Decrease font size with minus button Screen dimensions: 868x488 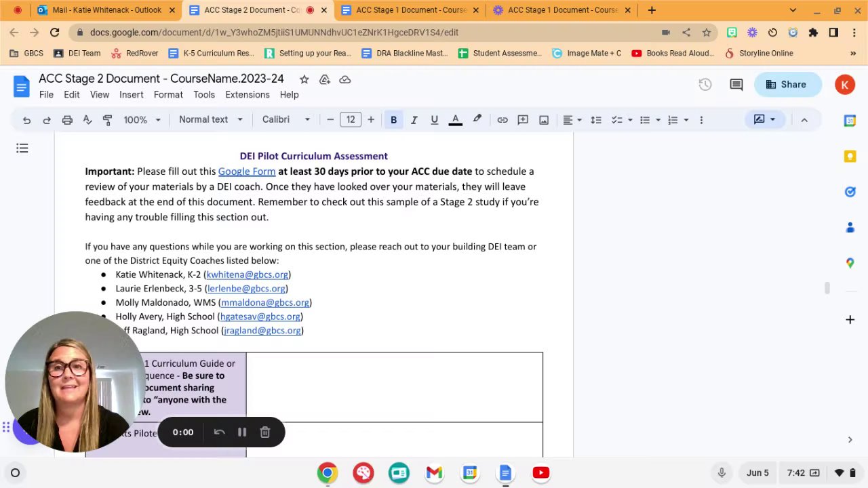[330, 120]
